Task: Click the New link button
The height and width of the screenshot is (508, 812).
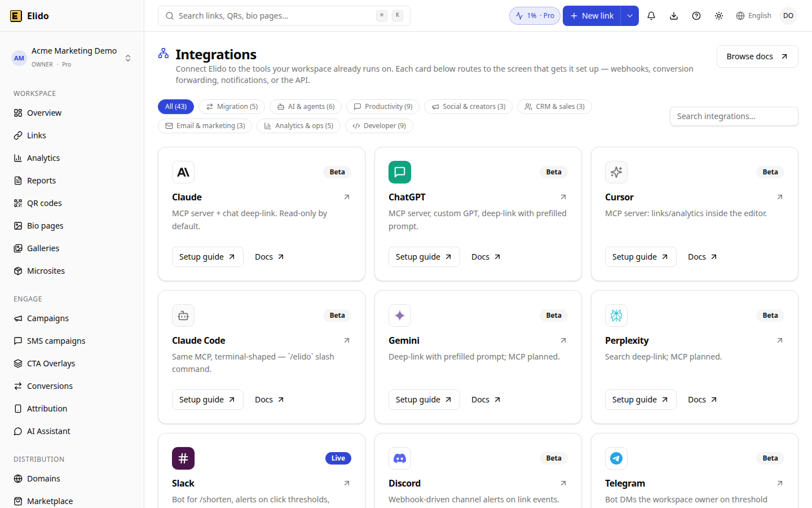Action: (x=592, y=16)
